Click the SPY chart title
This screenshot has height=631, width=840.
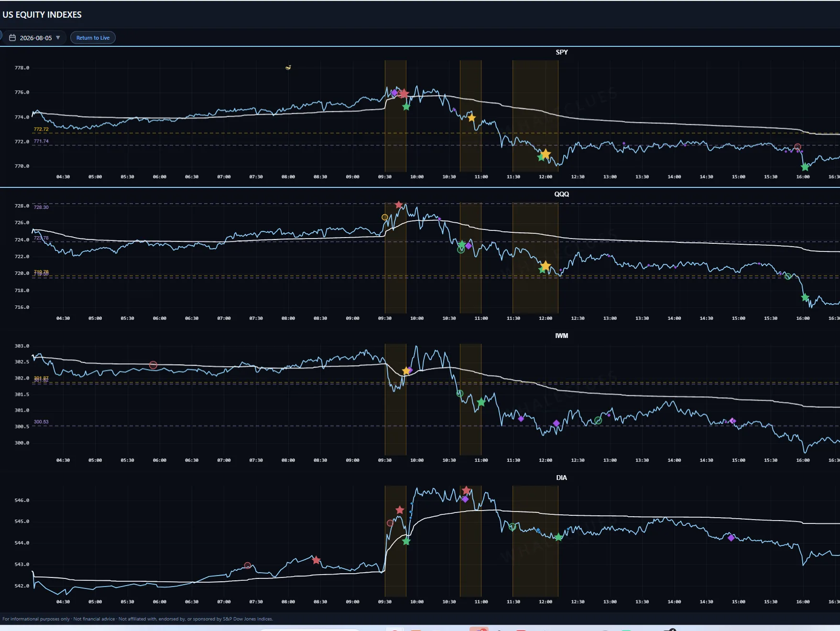click(x=562, y=52)
